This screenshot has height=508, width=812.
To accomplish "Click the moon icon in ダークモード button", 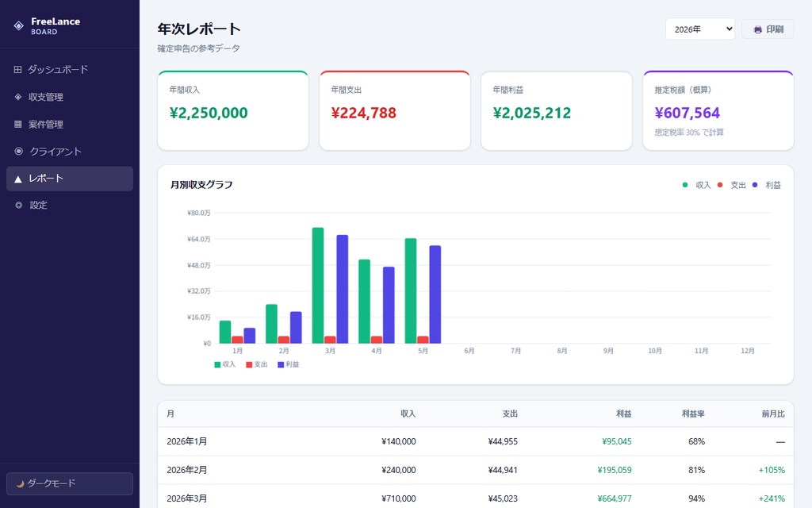I will point(20,483).
